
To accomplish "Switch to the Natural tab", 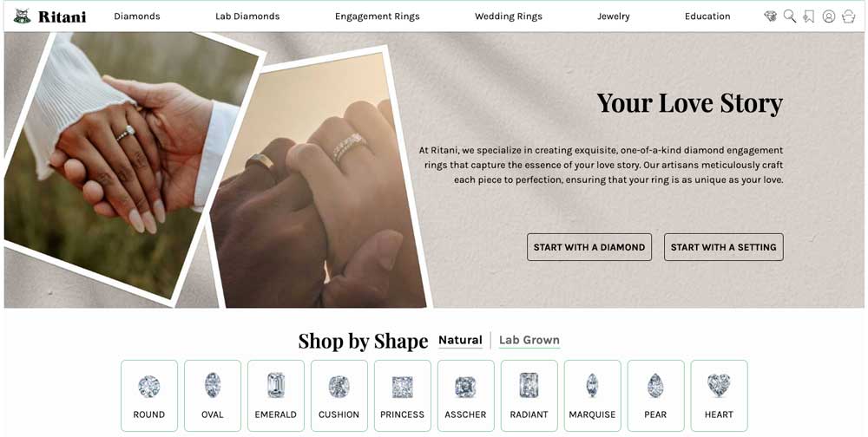I will 460,340.
